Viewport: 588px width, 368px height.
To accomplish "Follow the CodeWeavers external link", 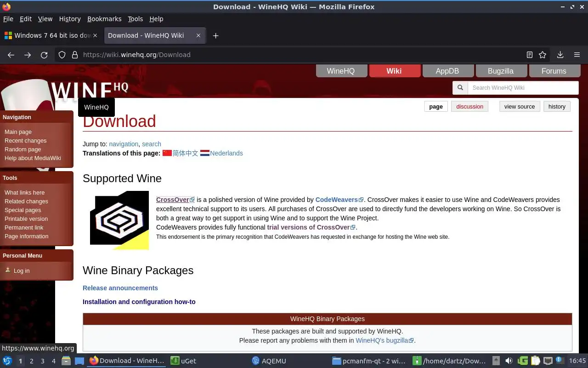I will point(339,200).
